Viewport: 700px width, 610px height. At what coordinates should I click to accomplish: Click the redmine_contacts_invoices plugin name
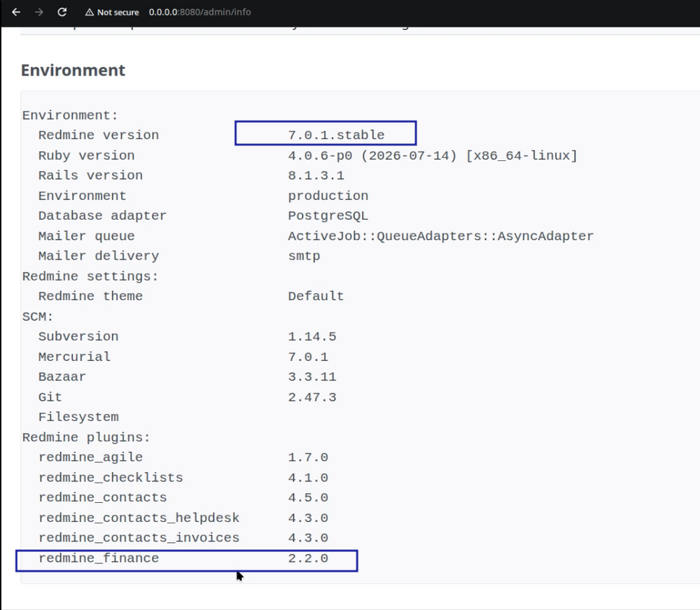click(x=139, y=538)
